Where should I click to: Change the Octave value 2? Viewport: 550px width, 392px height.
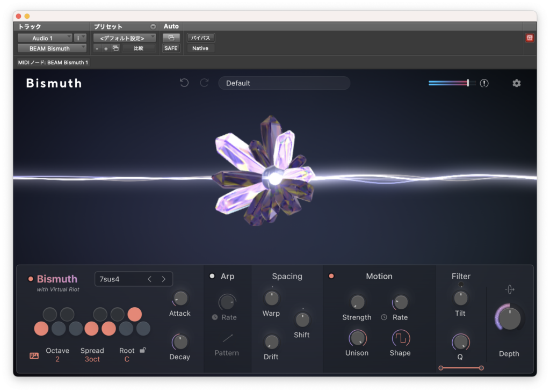pyautogui.click(x=57, y=359)
